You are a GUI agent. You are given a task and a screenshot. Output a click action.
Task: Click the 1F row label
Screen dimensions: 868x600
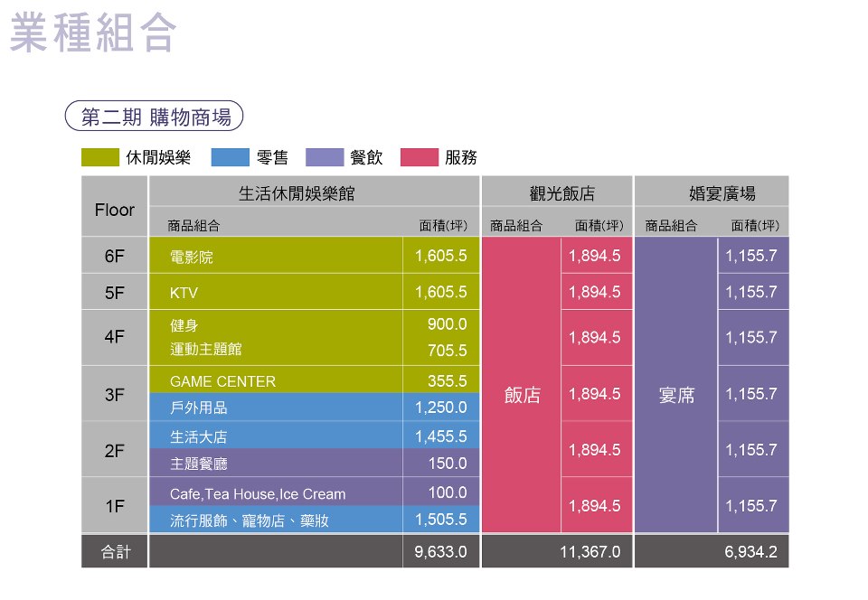(115, 505)
